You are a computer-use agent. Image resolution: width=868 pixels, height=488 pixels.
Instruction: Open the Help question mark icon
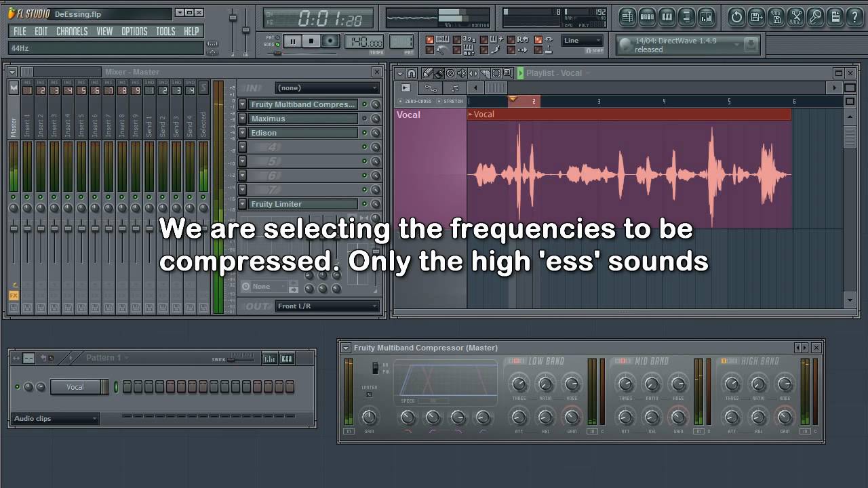[855, 17]
